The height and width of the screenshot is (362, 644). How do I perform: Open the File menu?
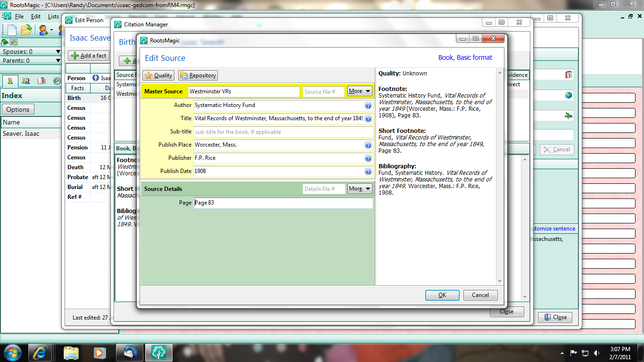(19, 16)
